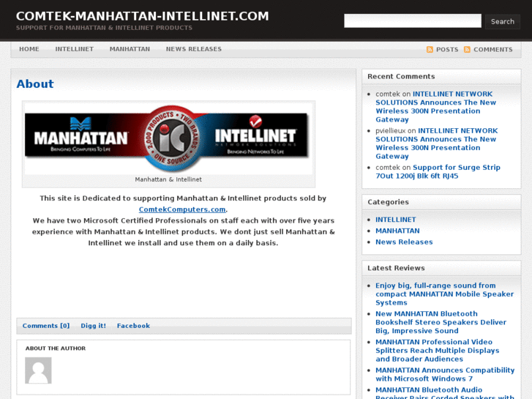This screenshot has height=399, width=532.
Task: Click the 'Manhattan & Intellinet' image caption
Action: tap(168, 179)
